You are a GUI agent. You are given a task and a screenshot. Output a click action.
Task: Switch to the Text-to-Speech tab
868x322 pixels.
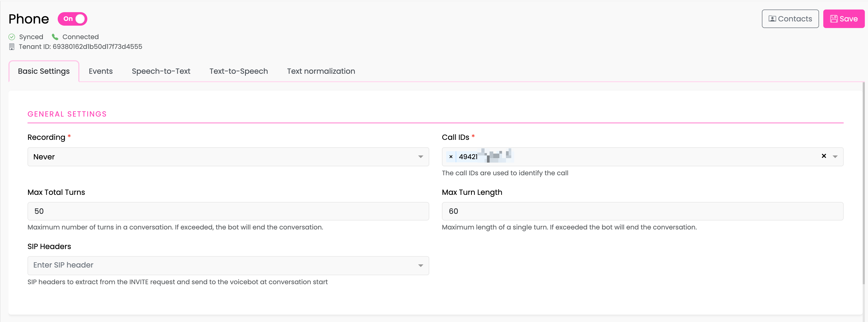(238, 71)
